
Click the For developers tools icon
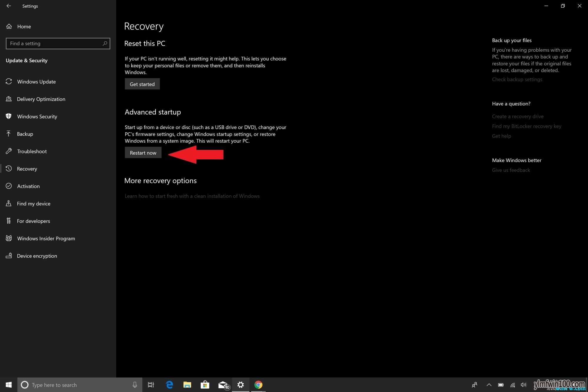[9, 221]
